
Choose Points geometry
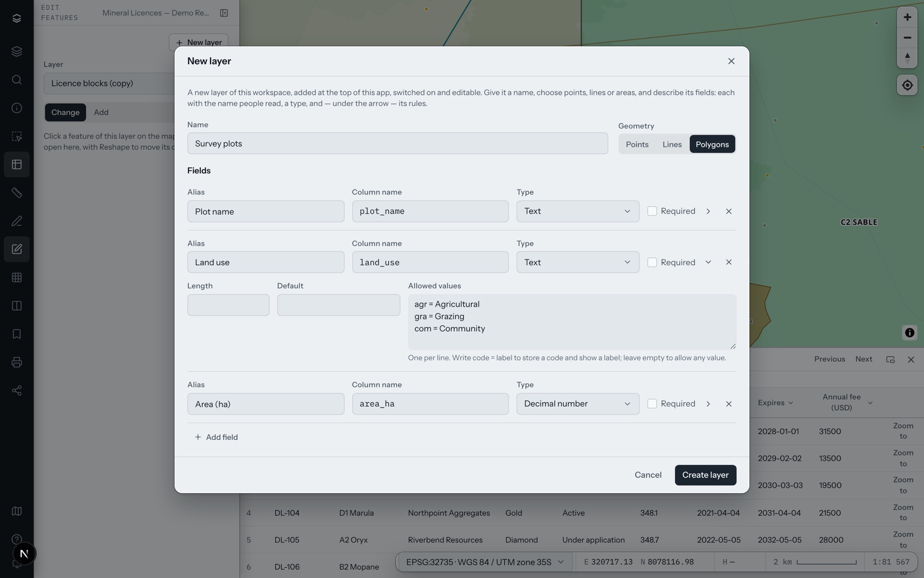(637, 144)
